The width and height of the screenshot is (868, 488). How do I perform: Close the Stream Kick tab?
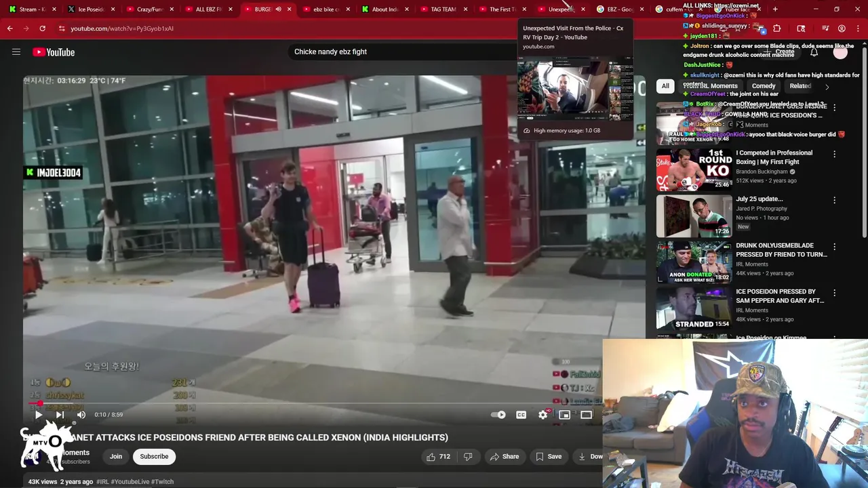pos(54,9)
